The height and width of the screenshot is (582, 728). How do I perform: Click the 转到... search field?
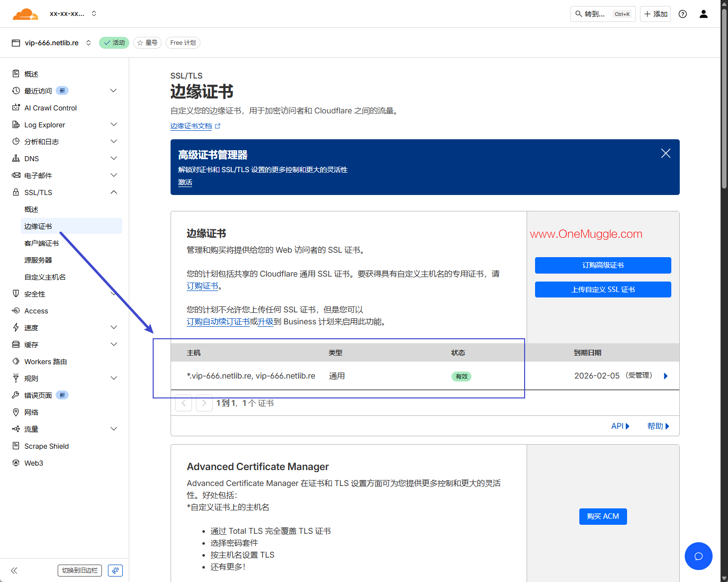[x=603, y=14]
